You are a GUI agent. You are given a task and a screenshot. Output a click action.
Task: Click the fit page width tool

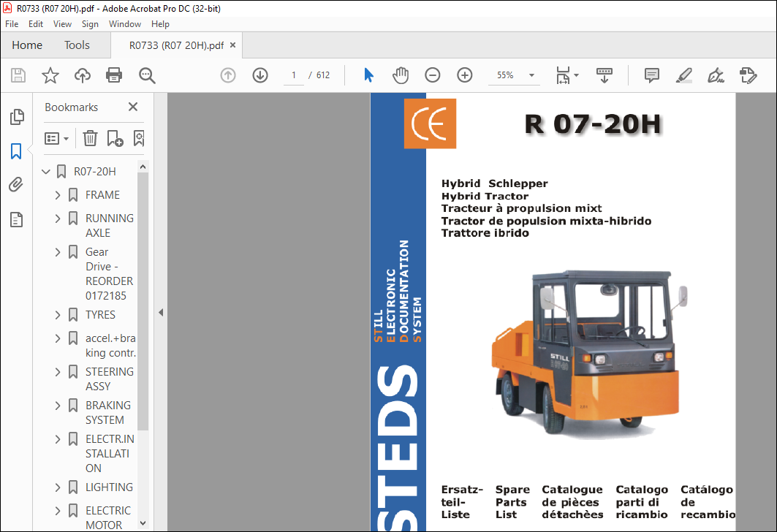point(564,75)
